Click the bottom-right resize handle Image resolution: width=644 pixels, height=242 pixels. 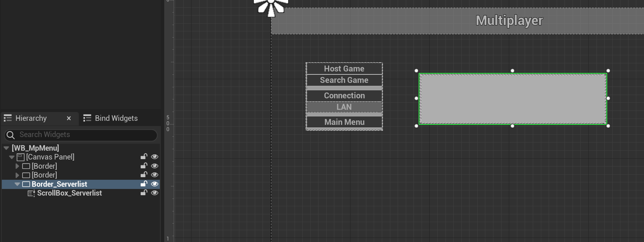608,126
